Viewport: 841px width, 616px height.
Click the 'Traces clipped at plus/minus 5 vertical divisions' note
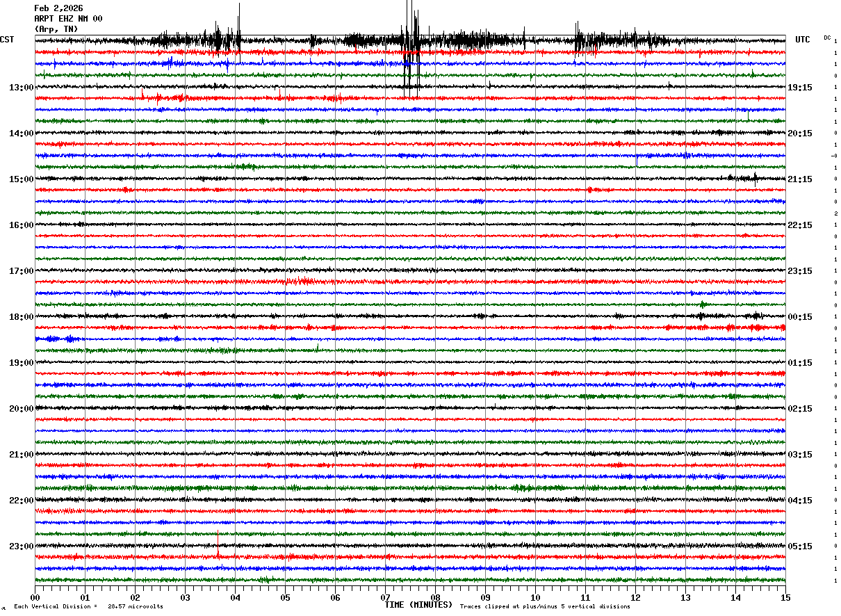(545, 607)
